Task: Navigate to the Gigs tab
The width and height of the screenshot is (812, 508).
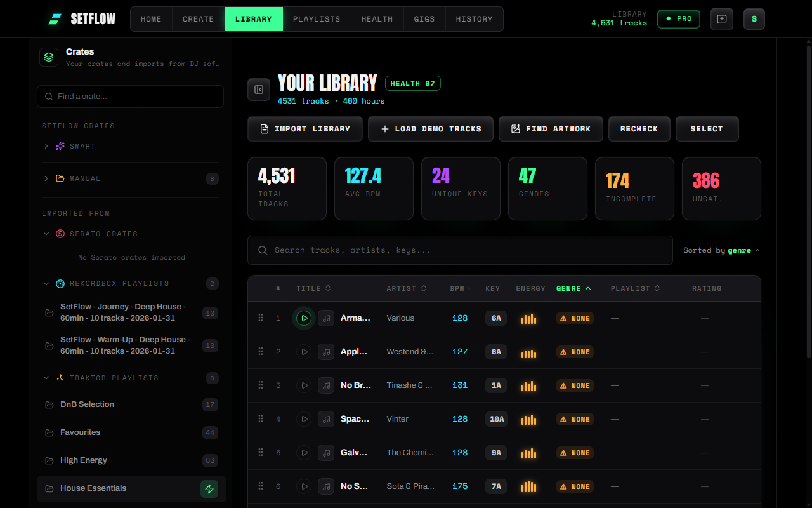Action: 424,19
